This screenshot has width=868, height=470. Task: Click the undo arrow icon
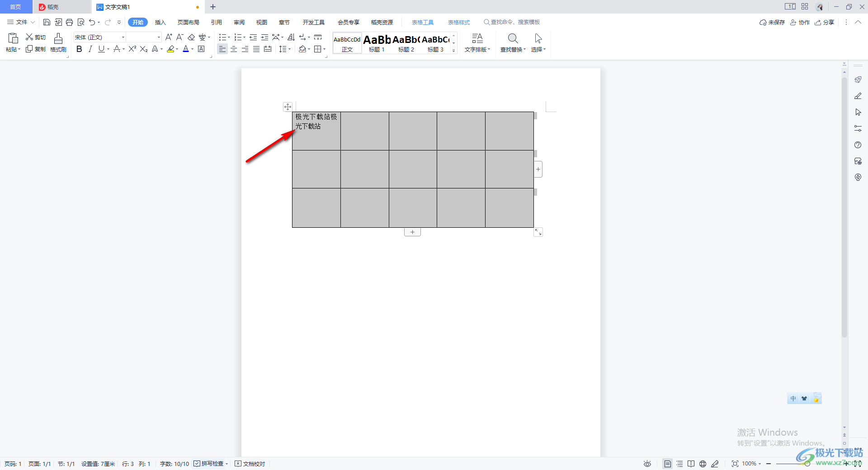click(x=92, y=22)
